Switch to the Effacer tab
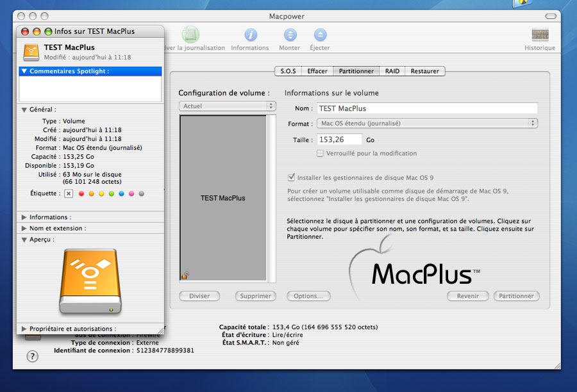Screen dimensions: 577x392 (317, 71)
